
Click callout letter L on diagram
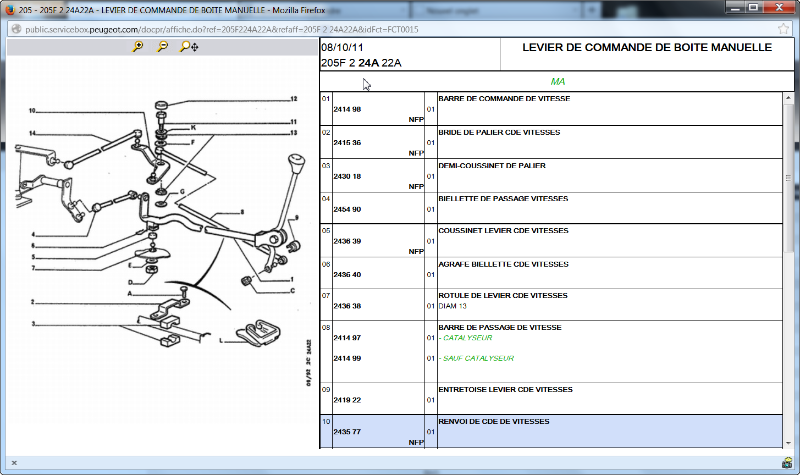click(221, 340)
